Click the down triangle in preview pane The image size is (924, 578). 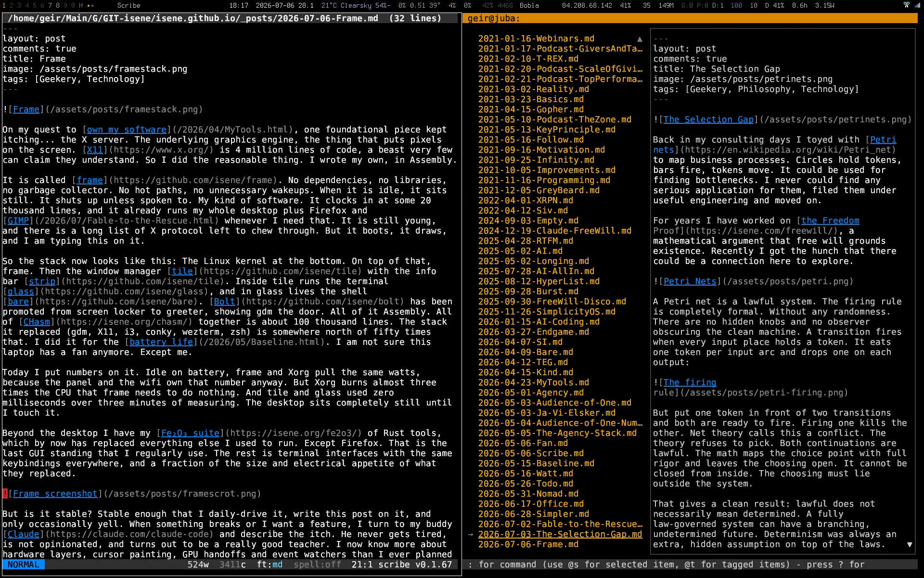tap(910, 545)
